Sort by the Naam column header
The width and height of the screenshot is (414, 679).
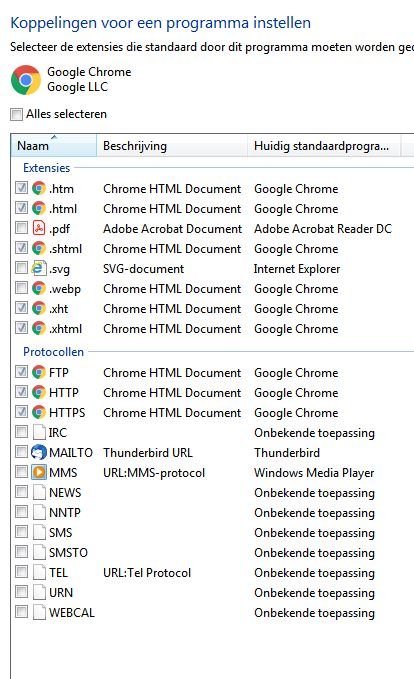(x=54, y=146)
